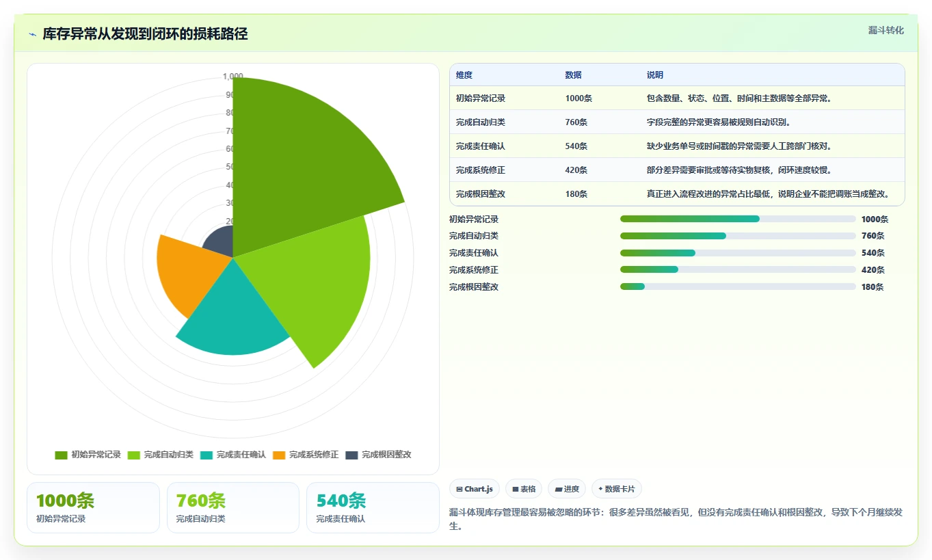Click the 540条 table cell
Screen dimensions: 932x560
(576, 146)
